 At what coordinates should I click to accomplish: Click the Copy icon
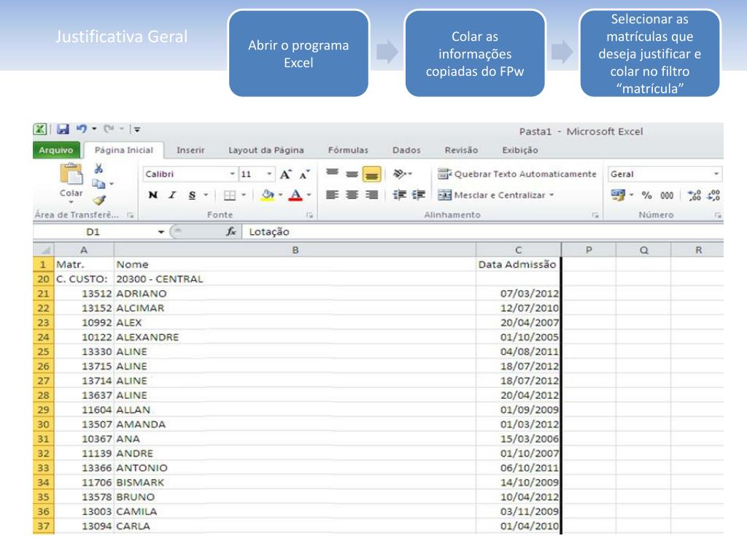coord(98,183)
